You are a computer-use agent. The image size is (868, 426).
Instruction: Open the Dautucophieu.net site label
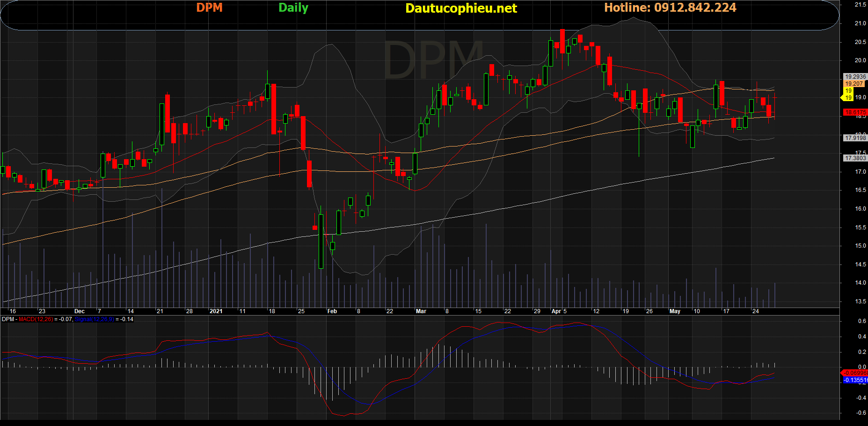461,8
